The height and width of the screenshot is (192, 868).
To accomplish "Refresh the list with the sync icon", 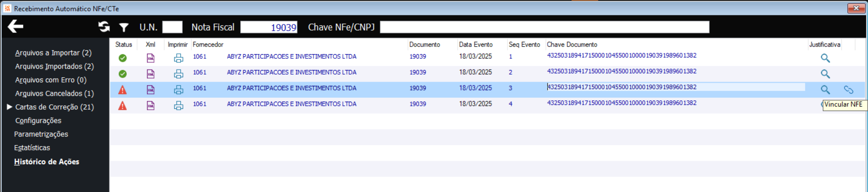I will point(104,27).
